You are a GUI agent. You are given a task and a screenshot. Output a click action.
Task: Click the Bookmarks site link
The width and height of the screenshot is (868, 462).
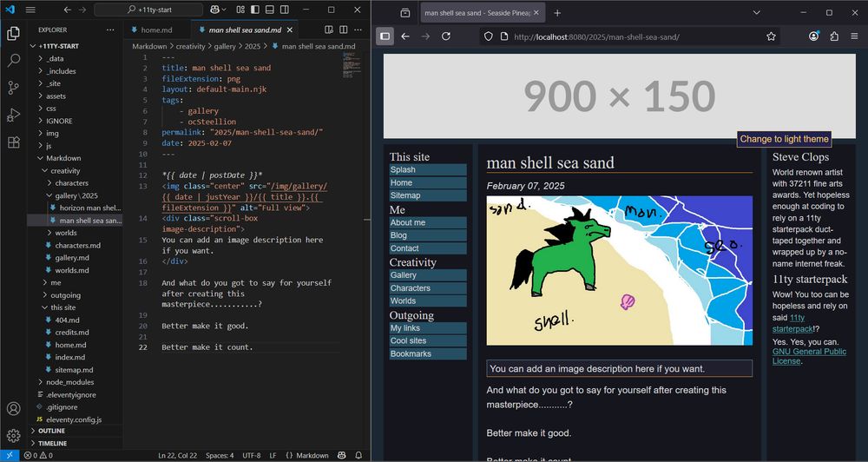428,354
